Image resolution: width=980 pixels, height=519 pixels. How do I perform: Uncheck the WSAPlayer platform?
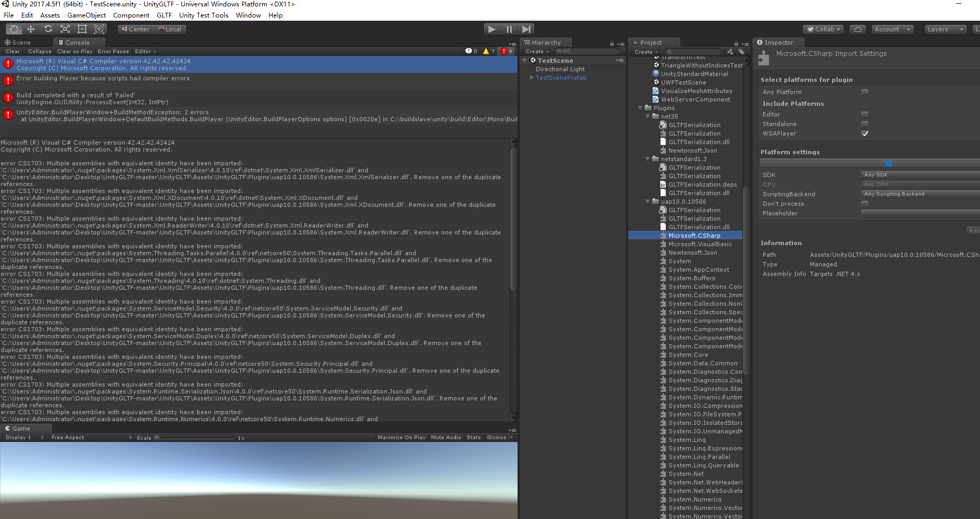coord(865,133)
